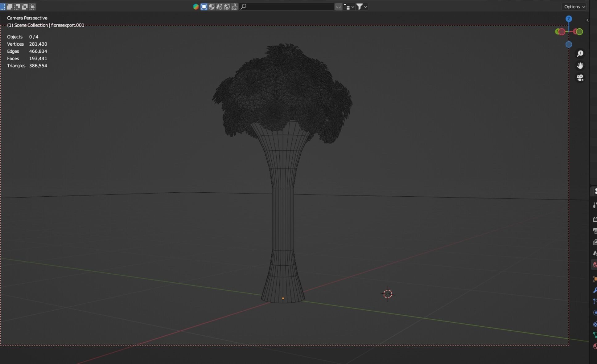Click the unlabeled blue negative Z gizmo circle

pos(569,45)
